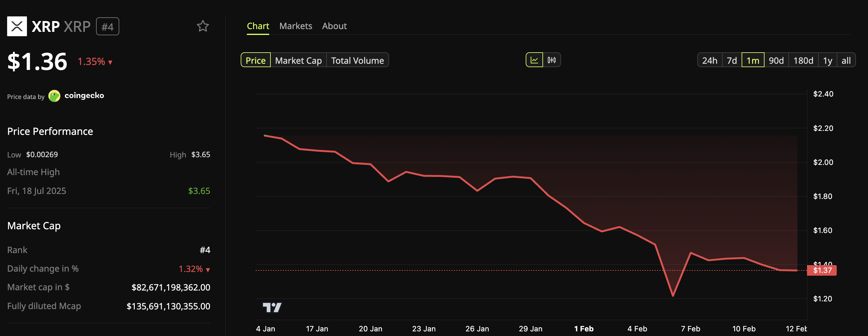This screenshot has height=336, width=868.
Task: Toggle the star to favorite XRP
Action: [x=203, y=26]
